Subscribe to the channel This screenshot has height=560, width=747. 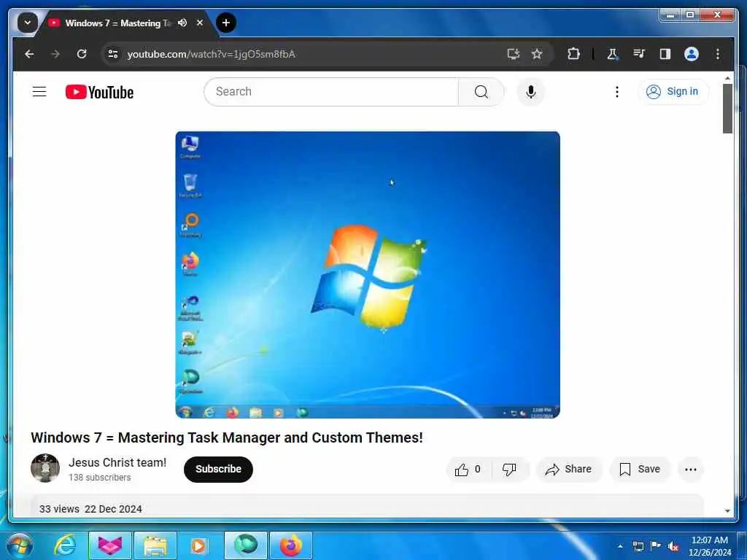218,469
